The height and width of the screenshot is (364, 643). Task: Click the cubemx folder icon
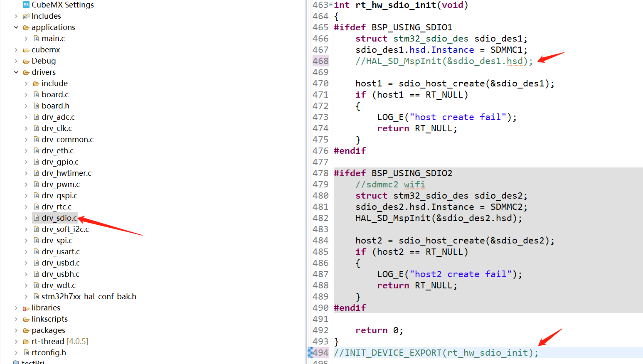click(x=26, y=50)
